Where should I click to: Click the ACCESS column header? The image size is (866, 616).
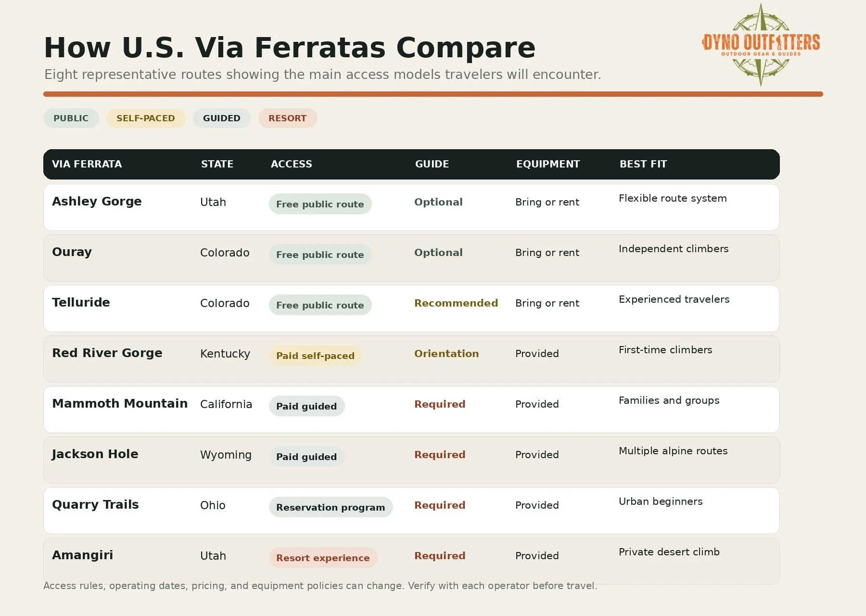[x=292, y=164]
